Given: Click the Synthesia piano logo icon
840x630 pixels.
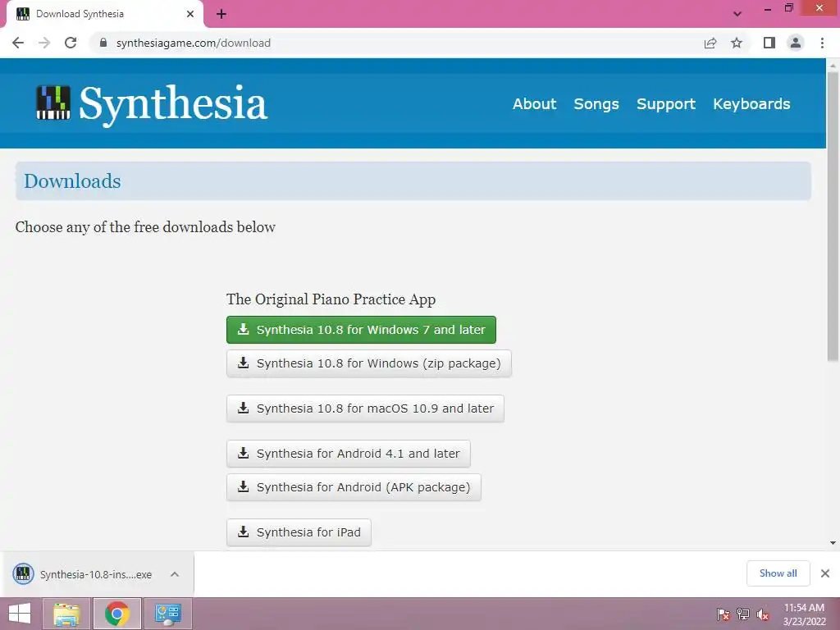Looking at the screenshot, I should [x=53, y=103].
